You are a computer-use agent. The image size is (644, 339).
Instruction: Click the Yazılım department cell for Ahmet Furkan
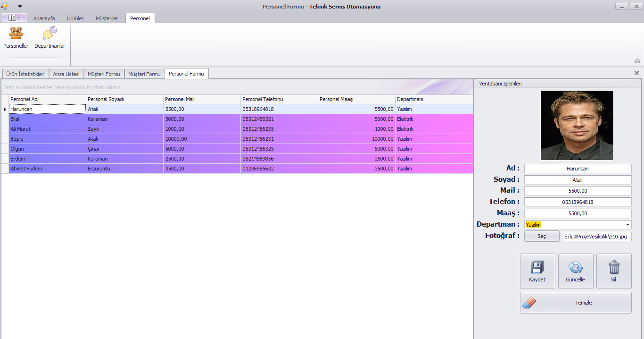434,169
